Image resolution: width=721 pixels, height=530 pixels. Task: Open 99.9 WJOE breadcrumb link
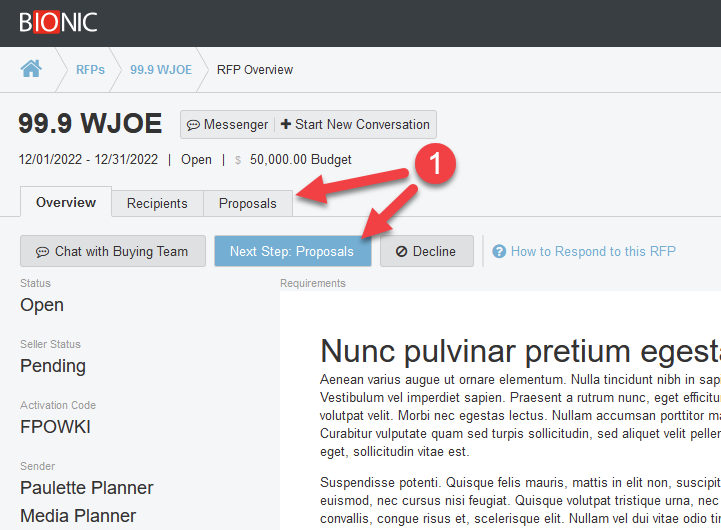click(x=161, y=70)
